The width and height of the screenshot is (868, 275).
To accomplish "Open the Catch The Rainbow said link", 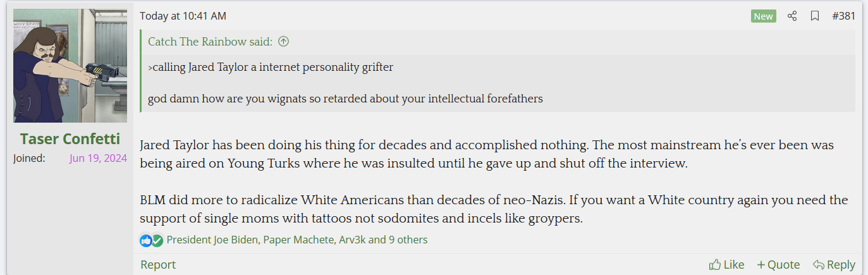I will pyautogui.click(x=210, y=42).
